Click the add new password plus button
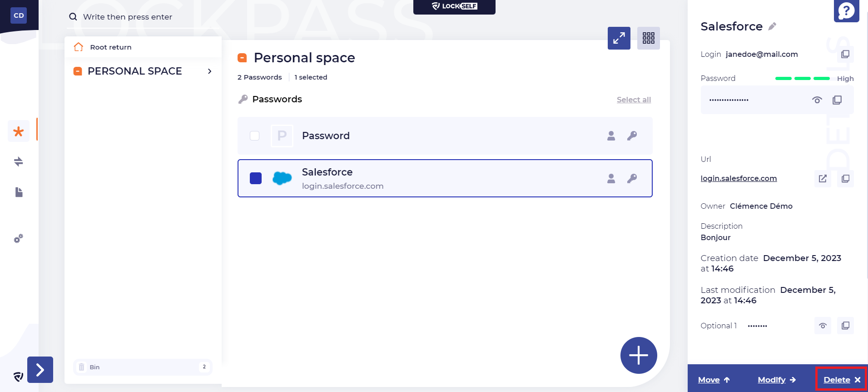 [638, 355]
